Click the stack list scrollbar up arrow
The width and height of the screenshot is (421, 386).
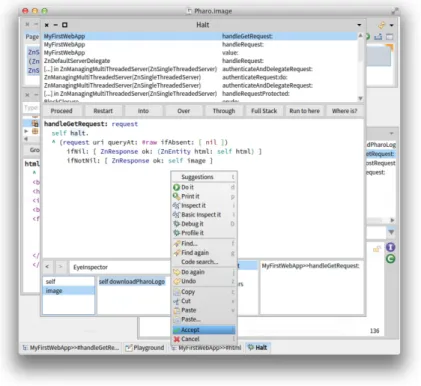pyautogui.click(x=360, y=35)
